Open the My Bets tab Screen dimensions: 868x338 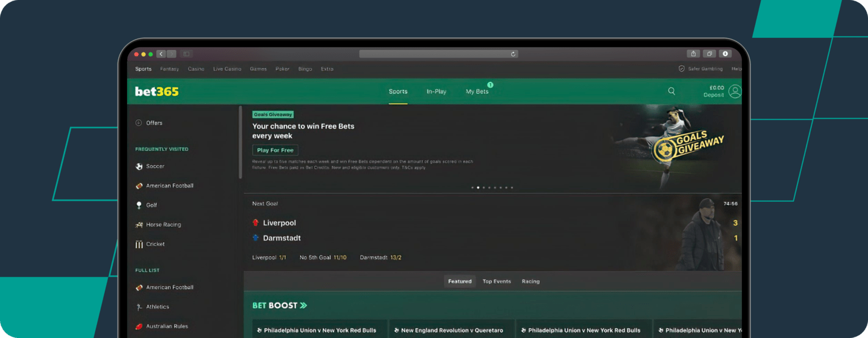(x=477, y=92)
